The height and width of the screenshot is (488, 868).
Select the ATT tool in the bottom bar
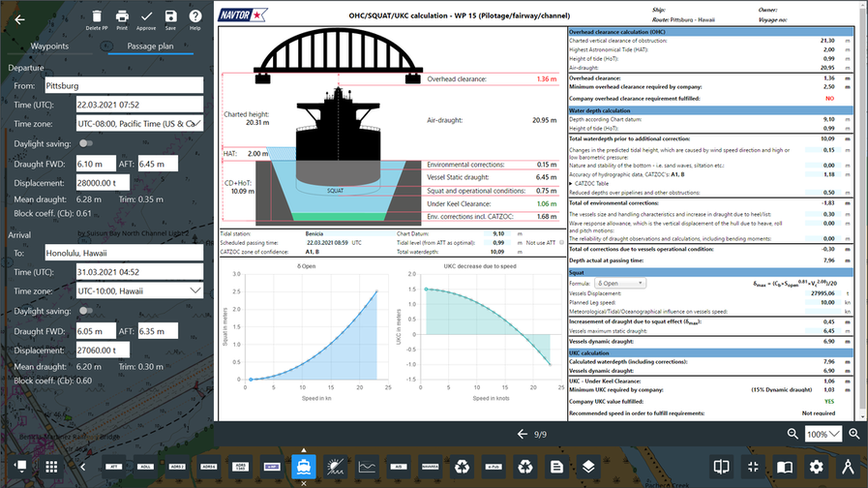(x=114, y=467)
